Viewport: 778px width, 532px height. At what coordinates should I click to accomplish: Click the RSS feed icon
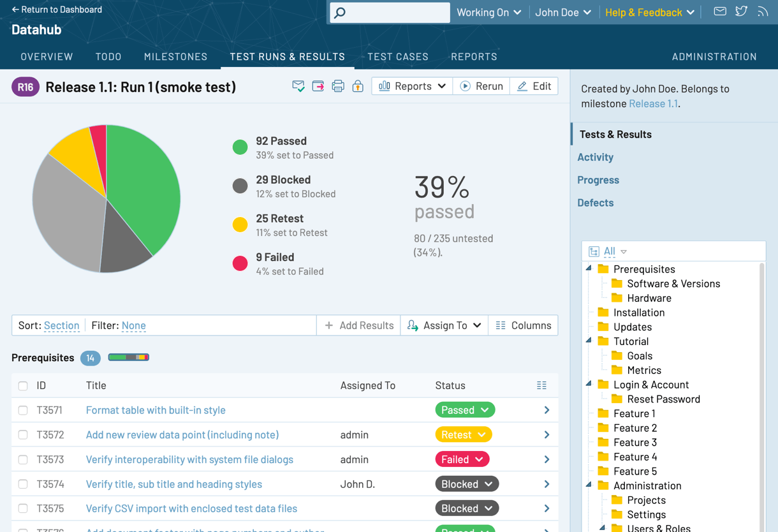point(763,11)
